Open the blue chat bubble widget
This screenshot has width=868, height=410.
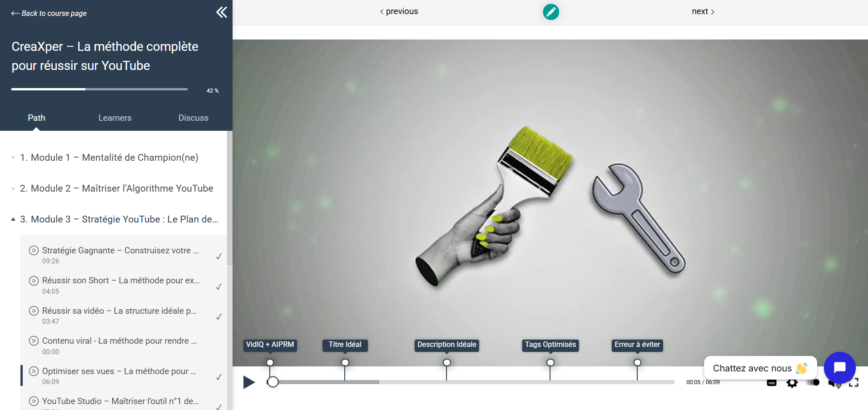[x=839, y=367]
